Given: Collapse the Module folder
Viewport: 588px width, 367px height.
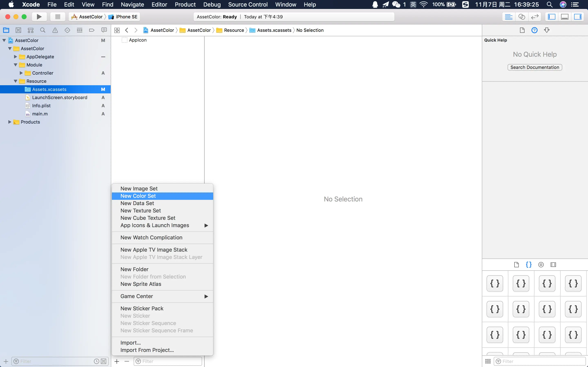Looking at the screenshot, I should 16,65.
